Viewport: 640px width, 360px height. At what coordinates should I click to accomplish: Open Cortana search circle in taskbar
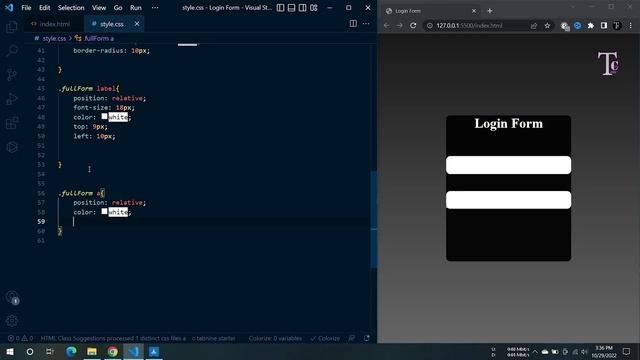point(30,351)
